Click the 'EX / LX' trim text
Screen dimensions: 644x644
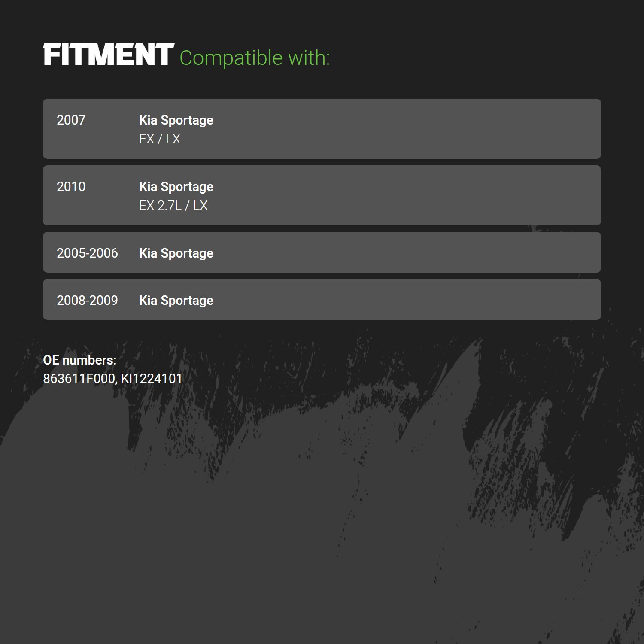[160, 139]
